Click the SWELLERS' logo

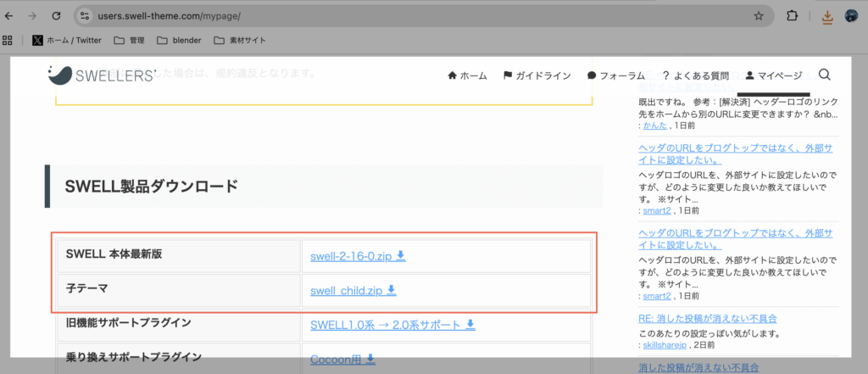(102, 75)
